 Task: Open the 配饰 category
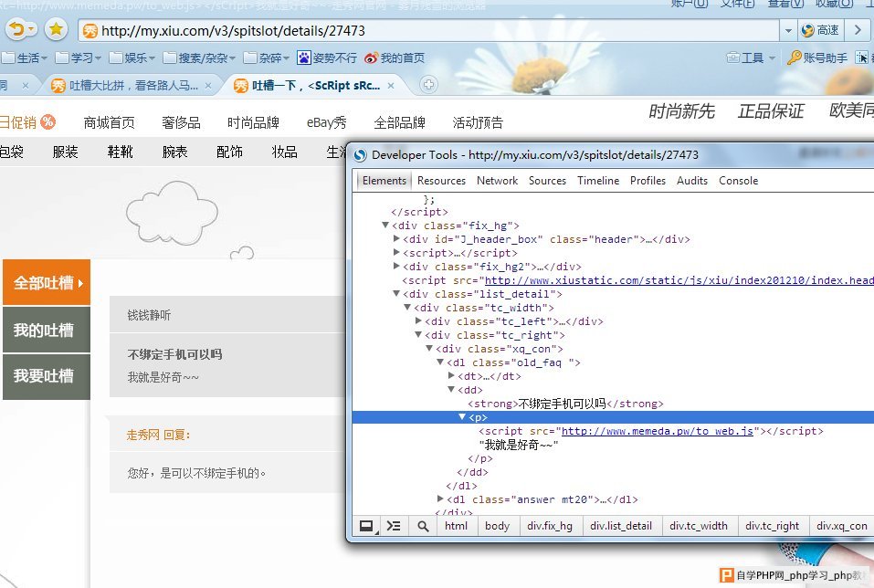(x=229, y=152)
